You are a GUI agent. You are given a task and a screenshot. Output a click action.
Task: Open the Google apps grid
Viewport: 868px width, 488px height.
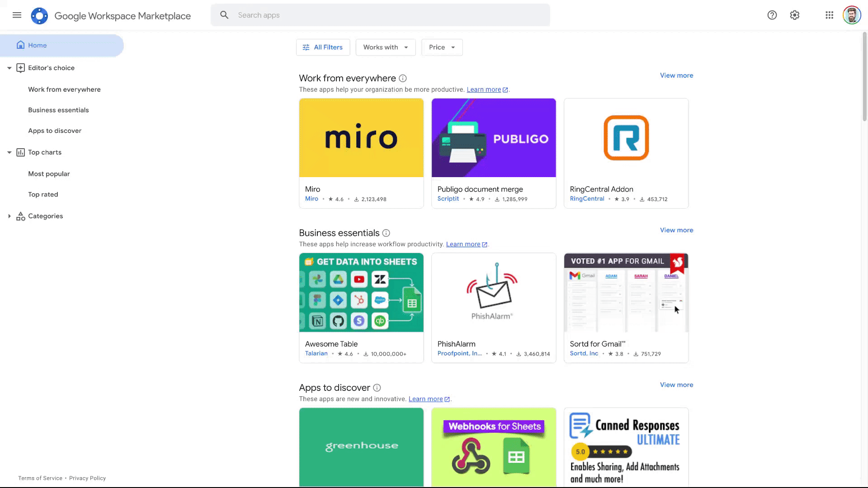tap(829, 15)
